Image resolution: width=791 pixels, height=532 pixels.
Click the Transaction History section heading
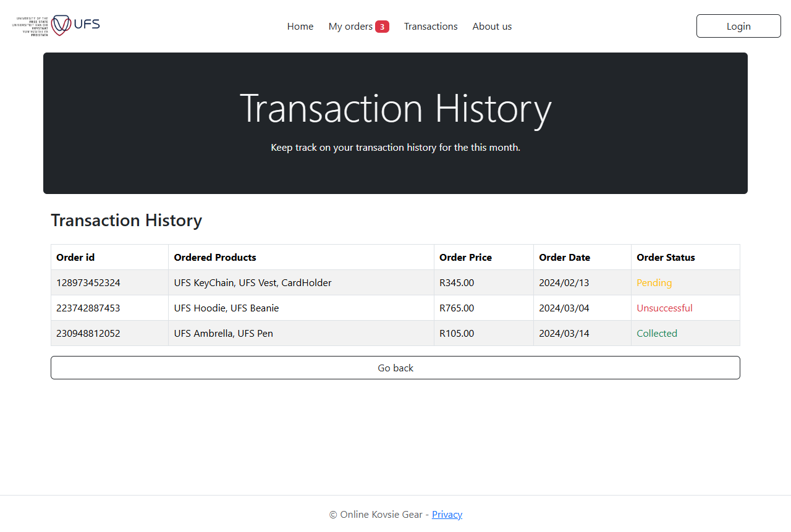click(127, 220)
